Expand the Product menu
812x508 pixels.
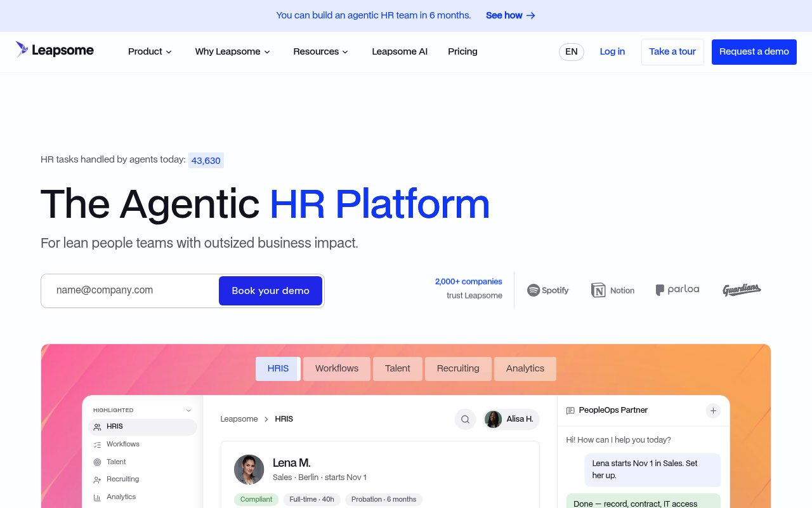(x=150, y=51)
